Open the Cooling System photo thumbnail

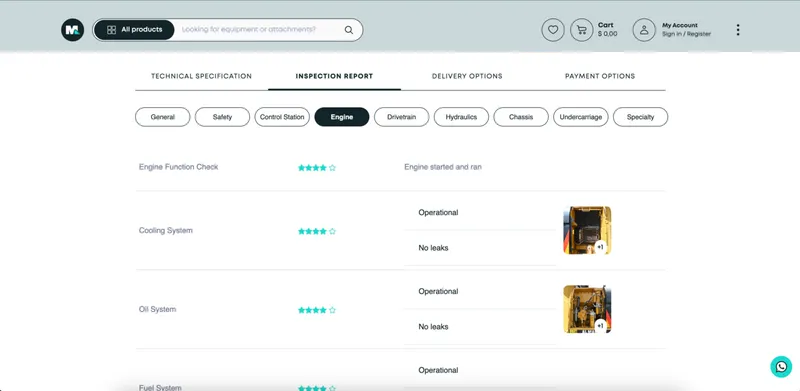click(587, 230)
